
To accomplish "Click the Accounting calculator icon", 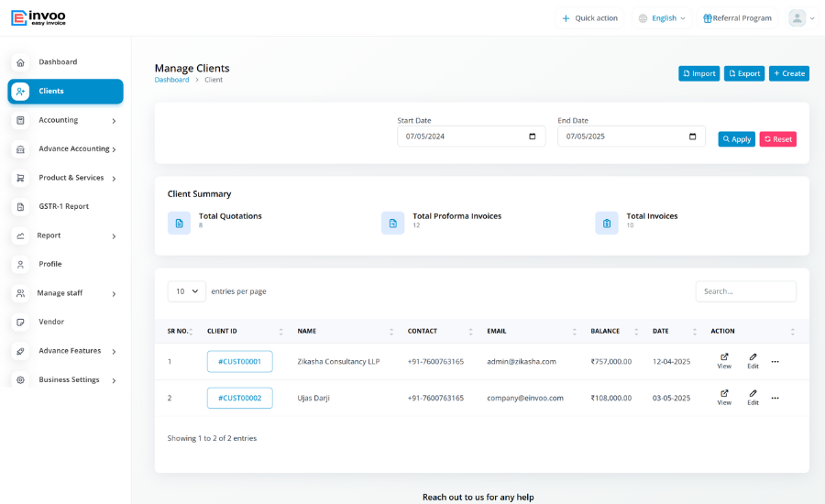I will 20,120.
